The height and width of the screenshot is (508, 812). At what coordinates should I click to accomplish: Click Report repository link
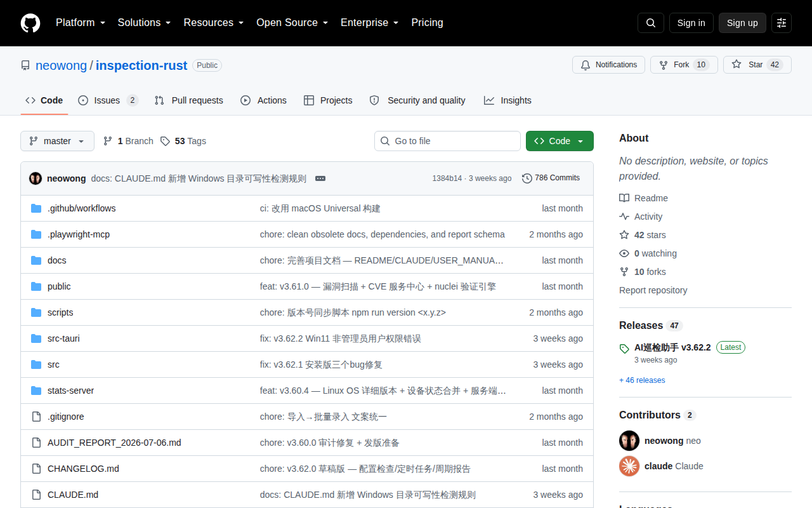653,290
